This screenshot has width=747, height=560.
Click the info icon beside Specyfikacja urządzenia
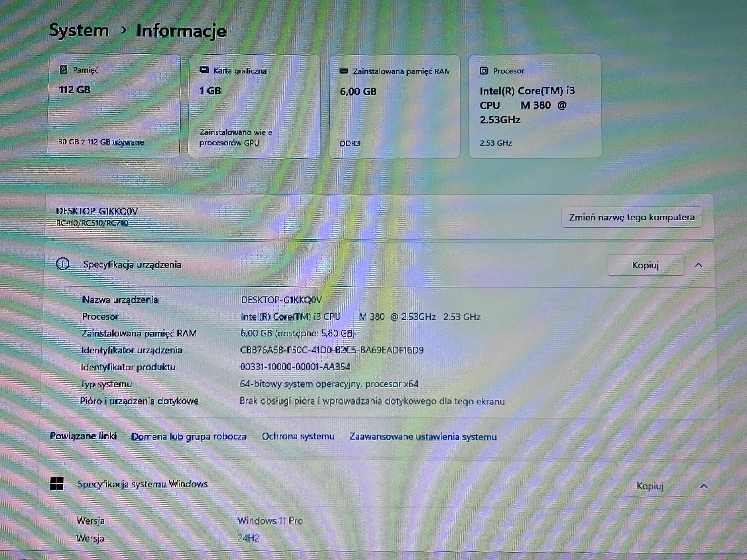(x=63, y=264)
